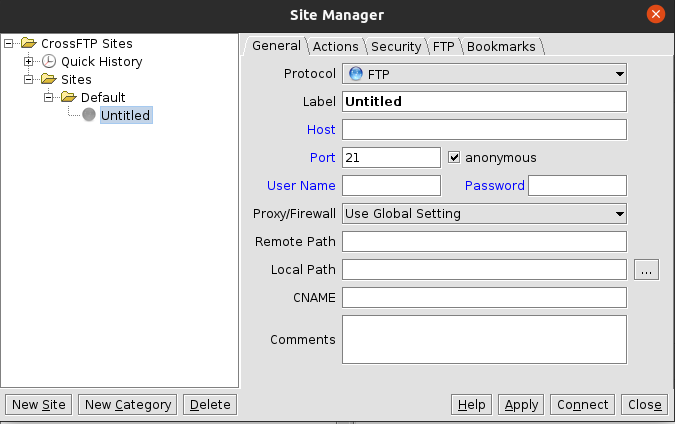Viewport: 675px width, 424px height.
Task: Click the New Site button
Action: pos(38,405)
